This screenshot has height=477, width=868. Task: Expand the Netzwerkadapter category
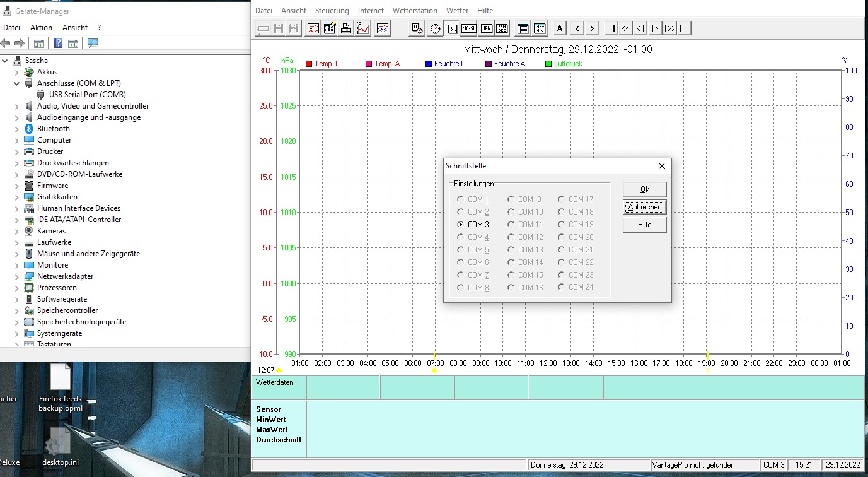(x=17, y=276)
